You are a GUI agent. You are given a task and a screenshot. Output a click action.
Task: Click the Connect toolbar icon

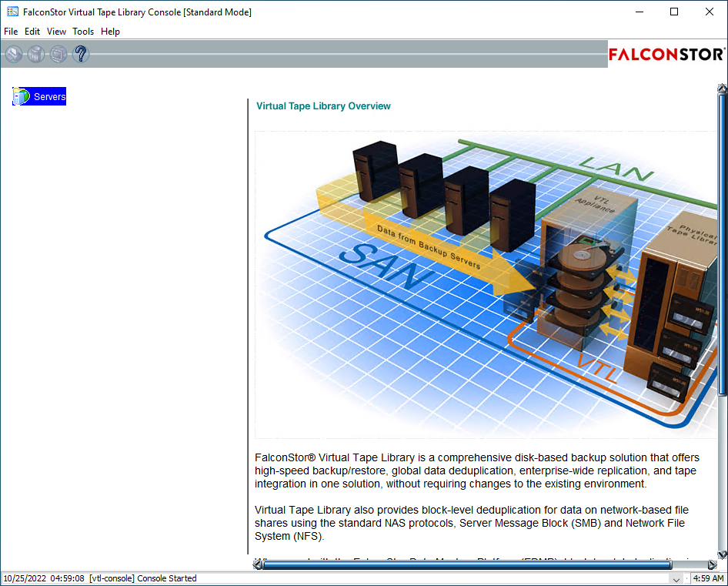click(13, 54)
